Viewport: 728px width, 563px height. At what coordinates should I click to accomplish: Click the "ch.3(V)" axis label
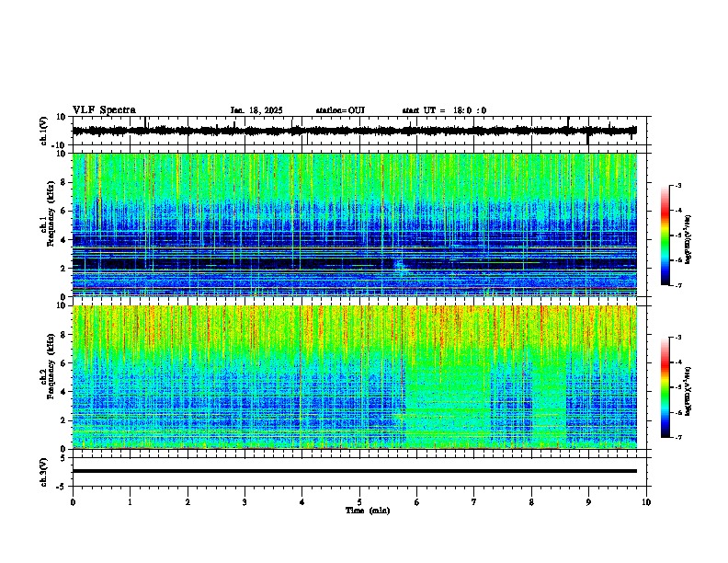coord(44,472)
